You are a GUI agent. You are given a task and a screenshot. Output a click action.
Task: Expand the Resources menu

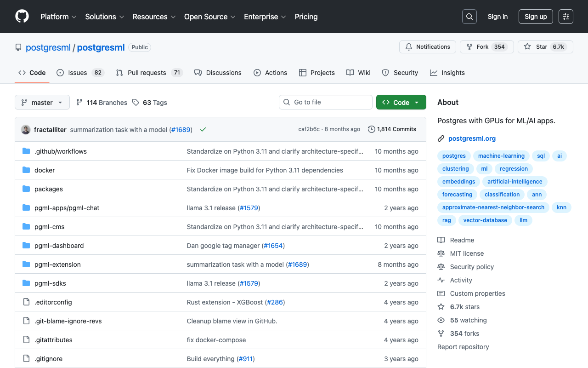pos(154,17)
